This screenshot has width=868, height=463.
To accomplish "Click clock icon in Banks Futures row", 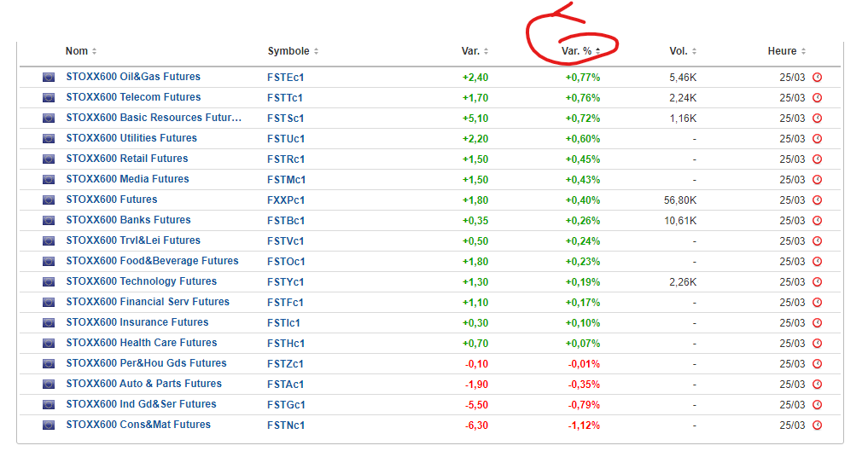I will (x=817, y=221).
